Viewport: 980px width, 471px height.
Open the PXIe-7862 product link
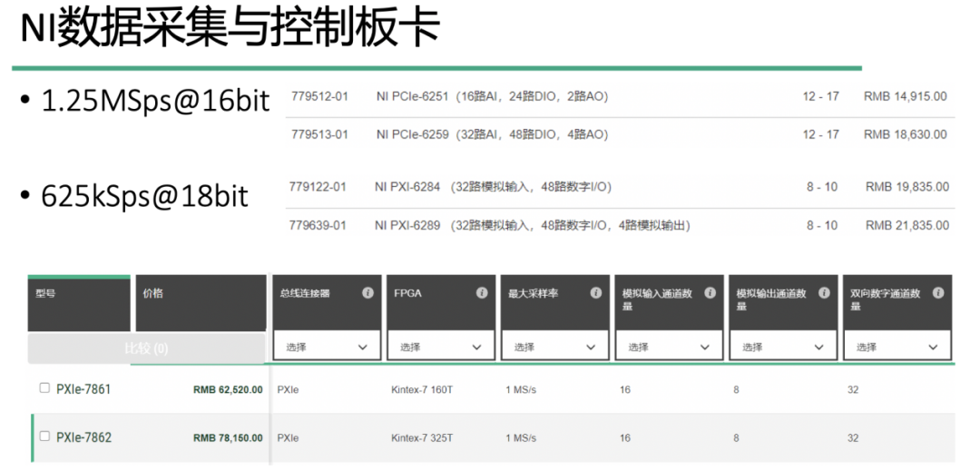pos(83,437)
